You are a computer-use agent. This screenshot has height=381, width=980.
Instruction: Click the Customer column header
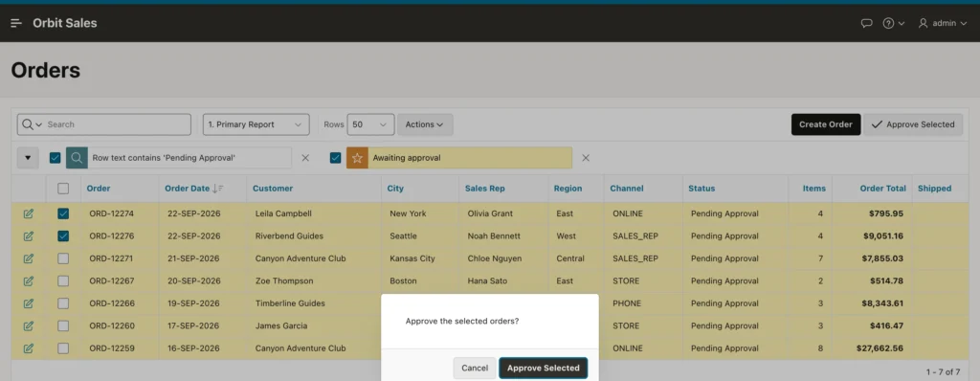[x=273, y=189]
